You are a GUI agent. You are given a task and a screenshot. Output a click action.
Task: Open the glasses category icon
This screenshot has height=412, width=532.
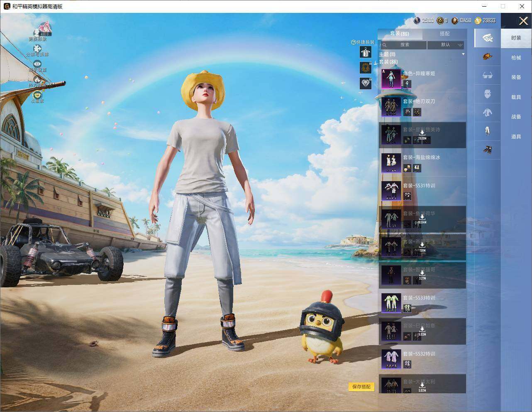coord(488,75)
